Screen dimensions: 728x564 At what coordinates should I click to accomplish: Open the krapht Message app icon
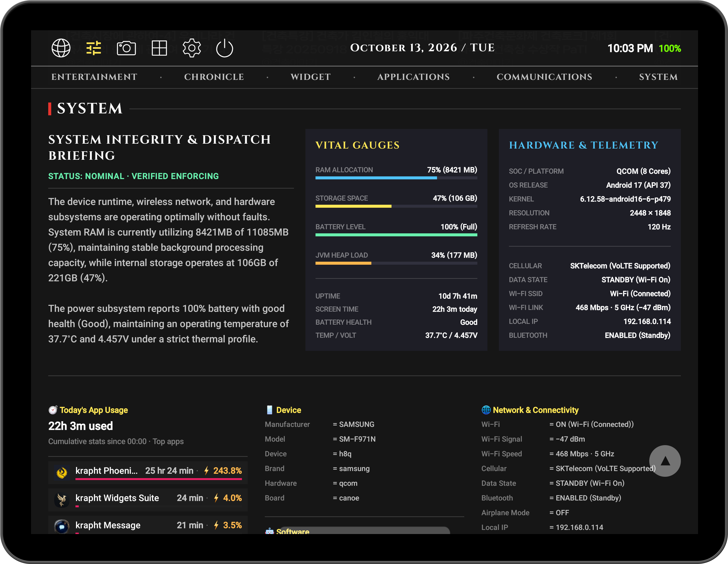62,526
